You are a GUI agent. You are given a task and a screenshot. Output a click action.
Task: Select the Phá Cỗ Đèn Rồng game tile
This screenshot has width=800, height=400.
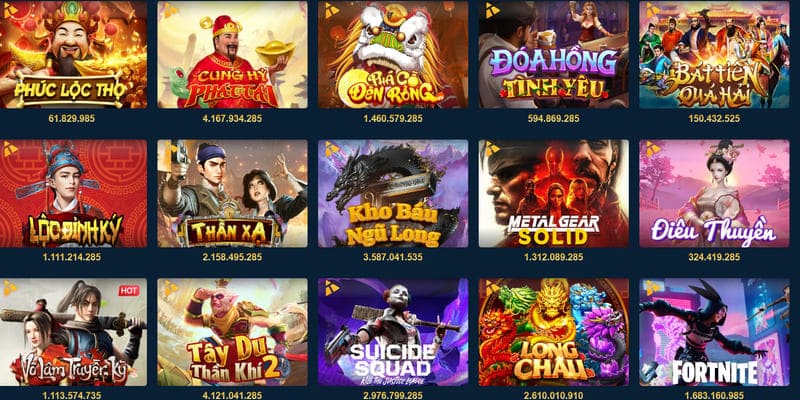[393, 54]
